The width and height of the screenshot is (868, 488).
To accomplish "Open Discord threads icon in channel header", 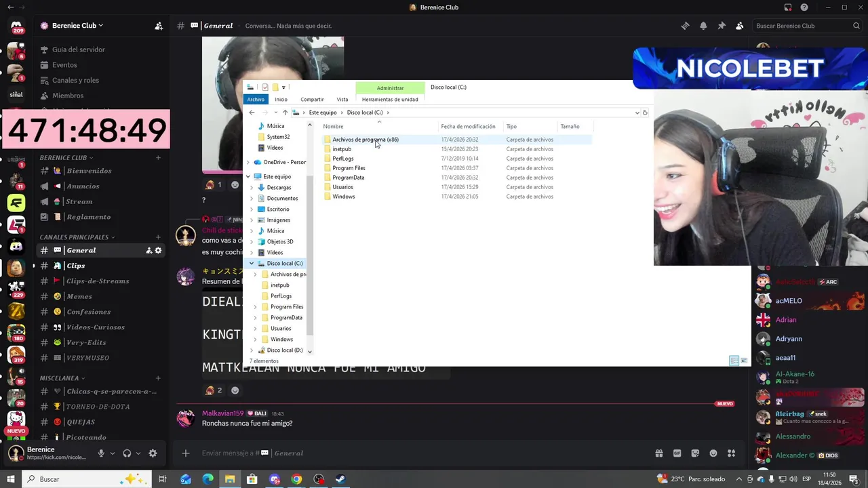I will 685,26.
